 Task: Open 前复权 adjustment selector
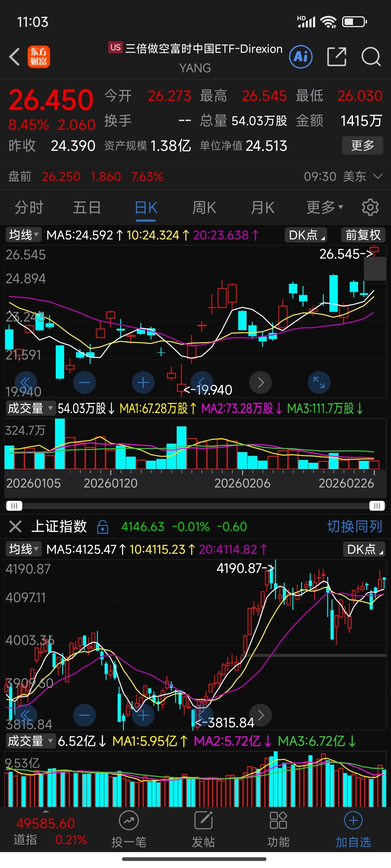pyautogui.click(x=363, y=235)
